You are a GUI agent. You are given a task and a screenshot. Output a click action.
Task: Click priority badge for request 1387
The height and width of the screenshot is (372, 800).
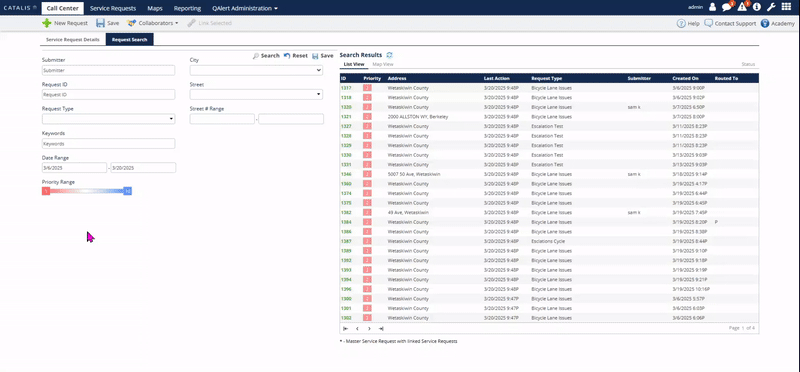coord(367,241)
